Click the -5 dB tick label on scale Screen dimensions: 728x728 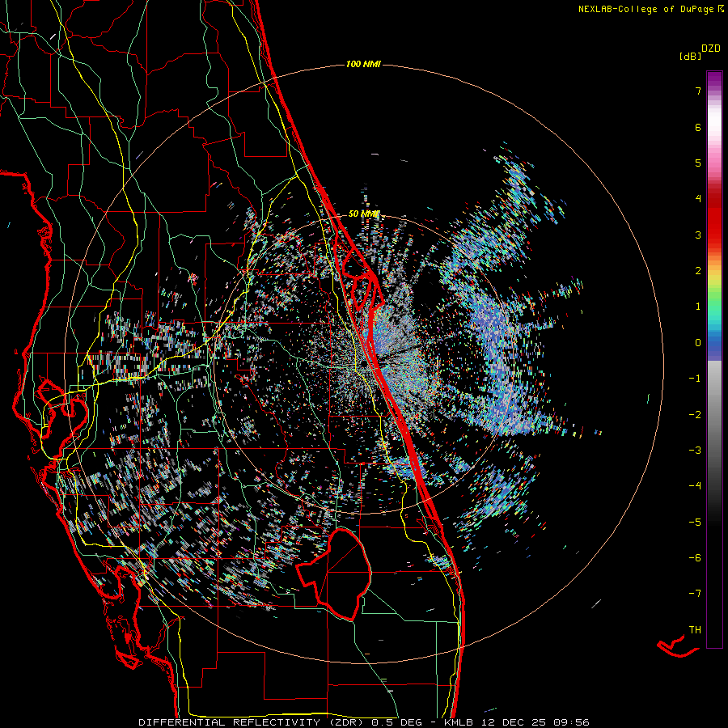(x=695, y=523)
